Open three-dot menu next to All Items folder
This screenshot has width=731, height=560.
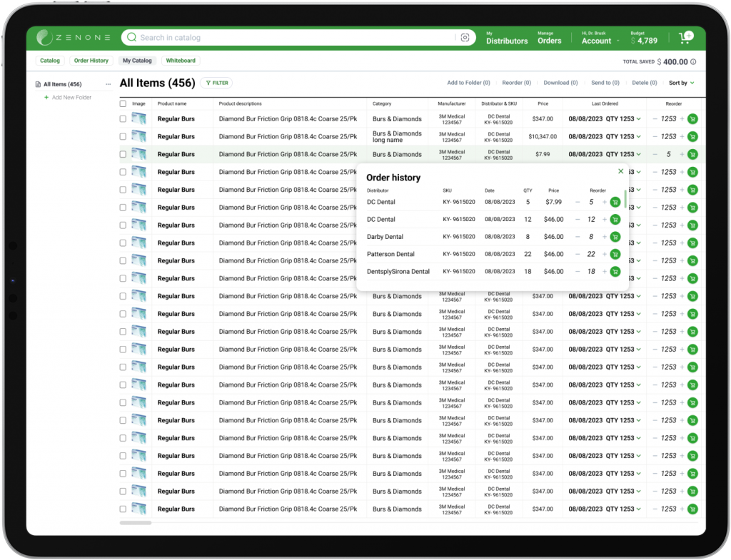[x=109, y=84]
